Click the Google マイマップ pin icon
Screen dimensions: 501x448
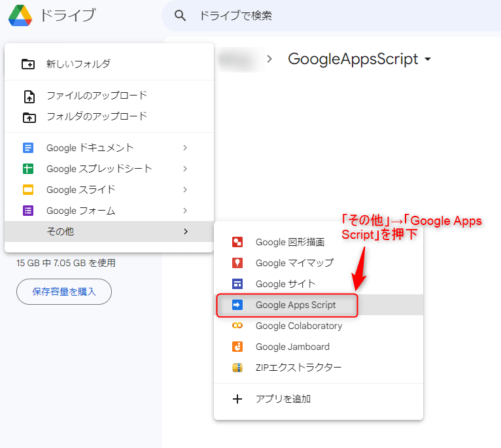(237, 263)
